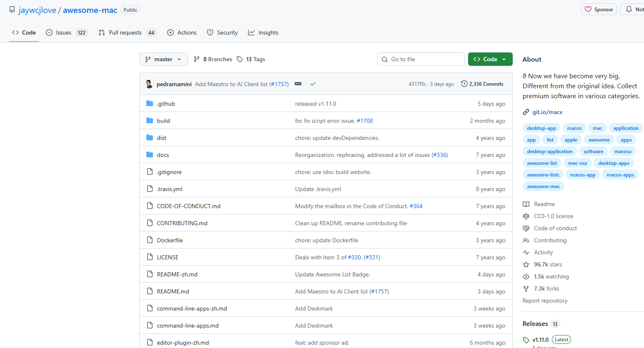Click the .gitignore file icon
This screenshot has width=644, height=348.
pos(150,172)
